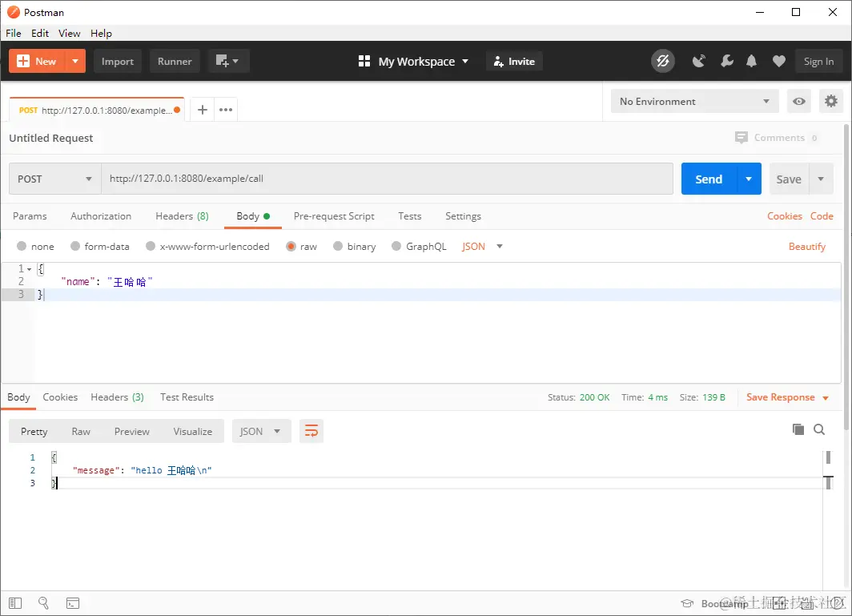Open the response Cookies tab
The height and width of the screenshot is (616, 852).
[60, 397]
